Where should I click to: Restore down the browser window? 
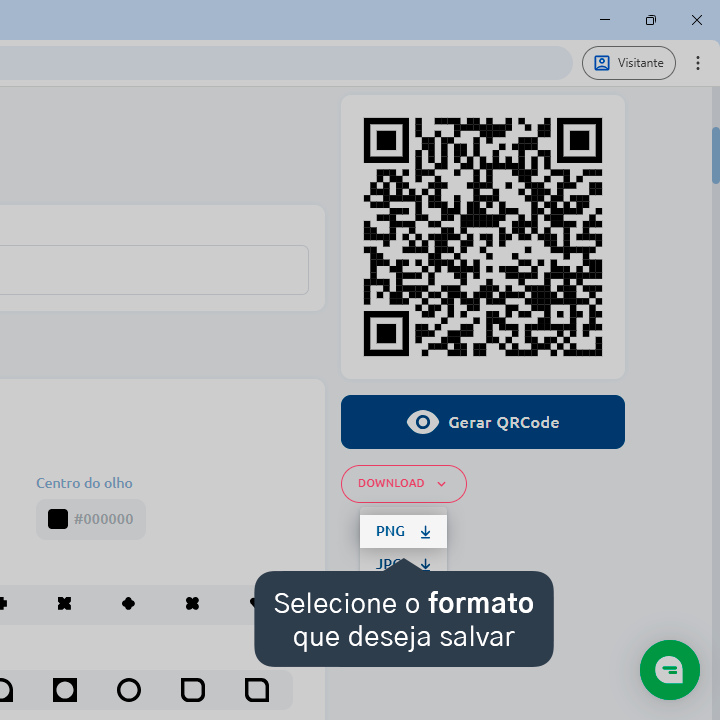[x=651, y=20]
